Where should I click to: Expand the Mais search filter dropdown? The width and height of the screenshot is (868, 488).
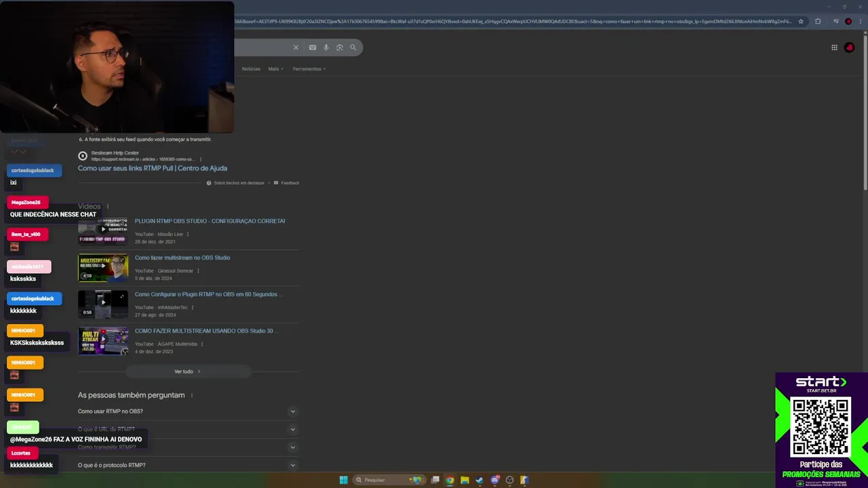275,68
